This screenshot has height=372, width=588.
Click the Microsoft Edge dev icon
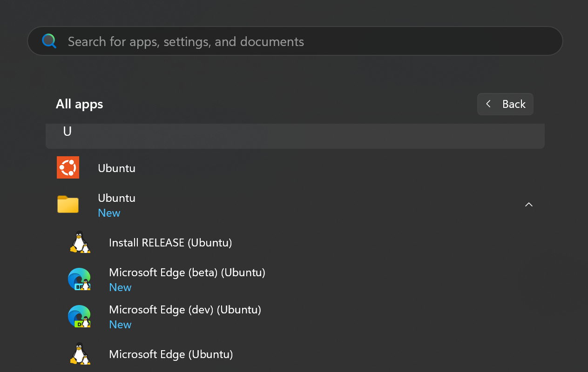(x=80, y=316)
